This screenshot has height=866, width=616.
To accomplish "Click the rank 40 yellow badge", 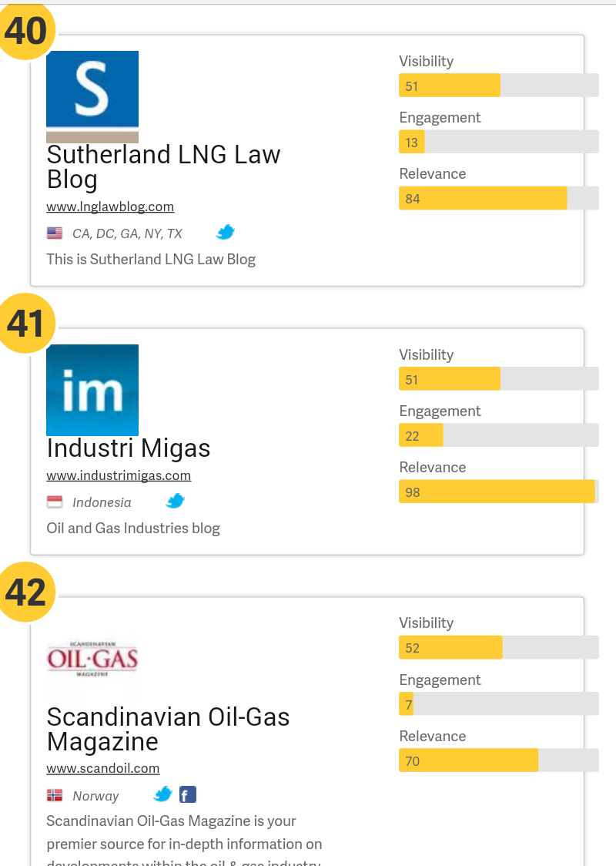I will click(x=26, y=30).
